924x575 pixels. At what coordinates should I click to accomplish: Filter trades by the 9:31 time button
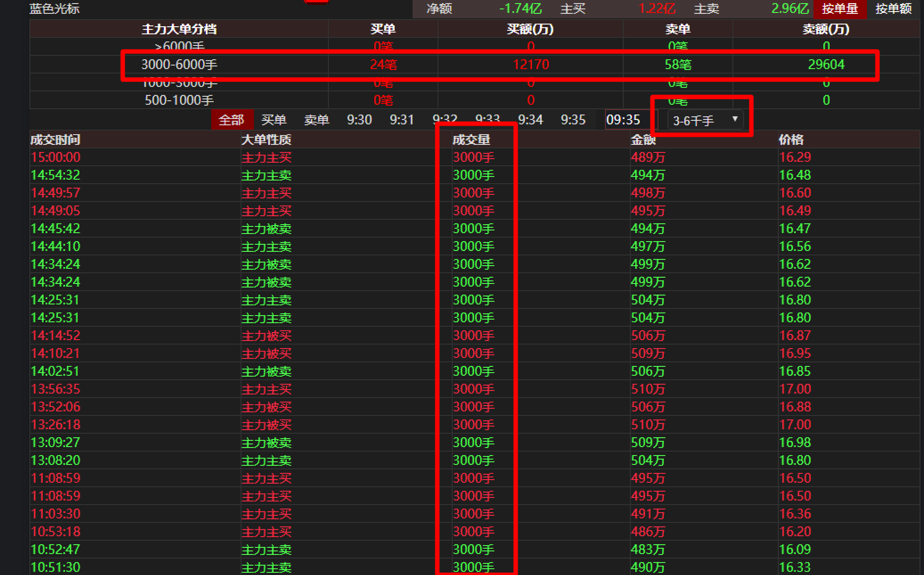click(401, 120)
